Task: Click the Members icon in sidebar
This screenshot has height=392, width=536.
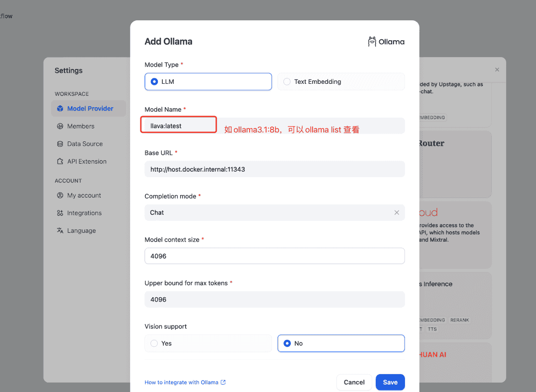Action: pyautogui.click(x=60, y=127)
